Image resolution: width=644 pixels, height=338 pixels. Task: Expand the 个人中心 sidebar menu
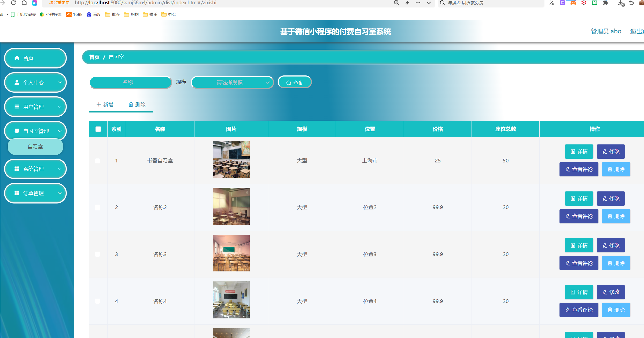pyautogui.click(x=35, y=82)
